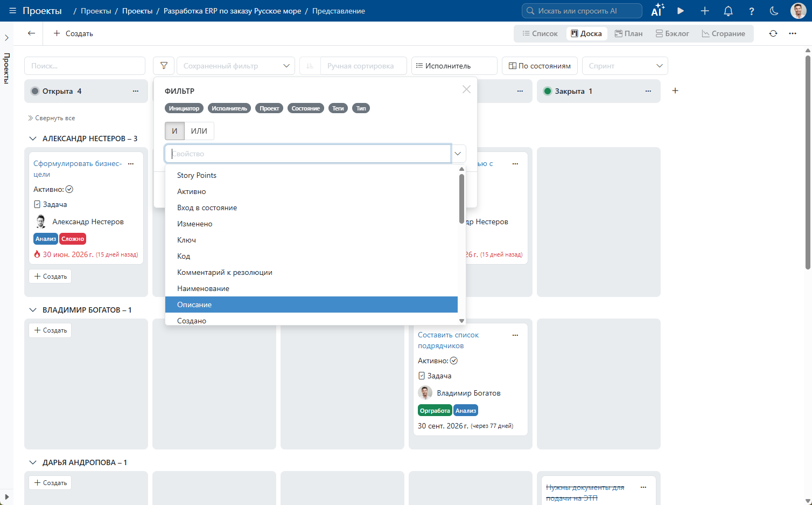Viewport: 812px width, 505px height.
Task: Toggle the filter funnel button
Action: point(164,66)
